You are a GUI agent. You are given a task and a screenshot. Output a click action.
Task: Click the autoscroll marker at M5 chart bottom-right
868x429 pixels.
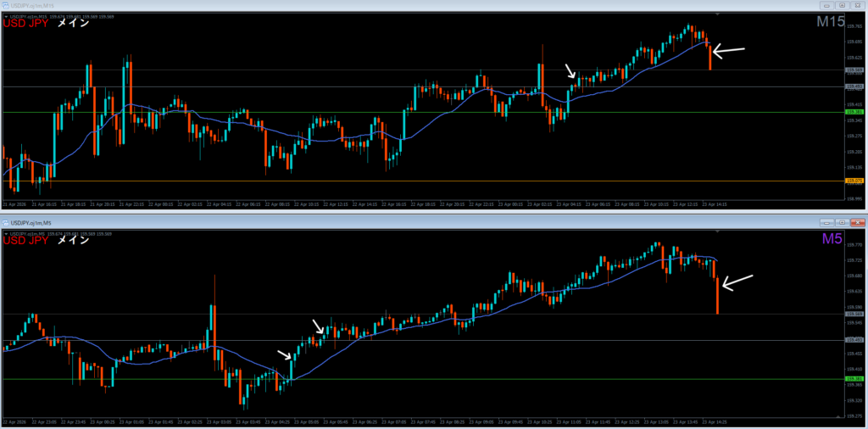838,415
